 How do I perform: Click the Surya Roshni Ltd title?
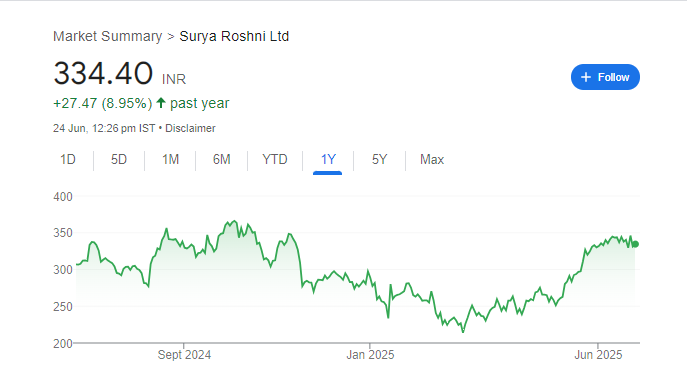[234, 36]
